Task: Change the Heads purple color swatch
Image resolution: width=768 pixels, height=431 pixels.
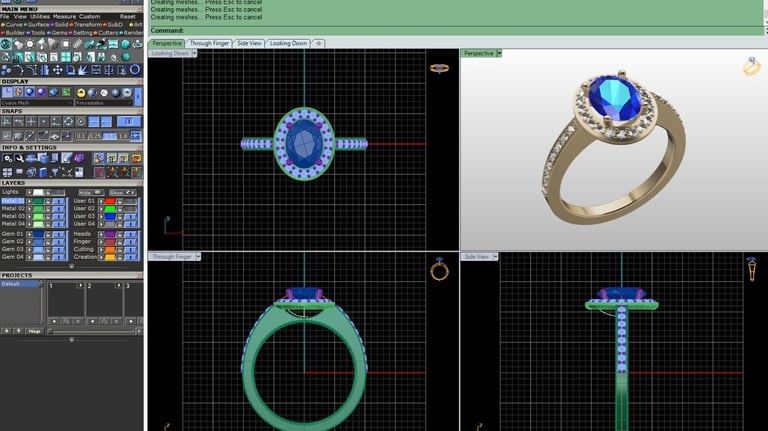Action: (110, 234)
